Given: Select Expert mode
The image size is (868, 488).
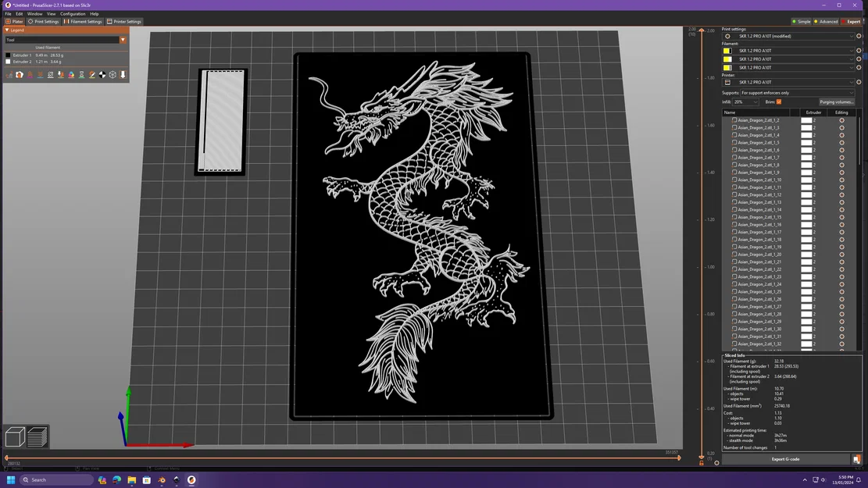Looking at the screenshot, I should coord(851,22).
